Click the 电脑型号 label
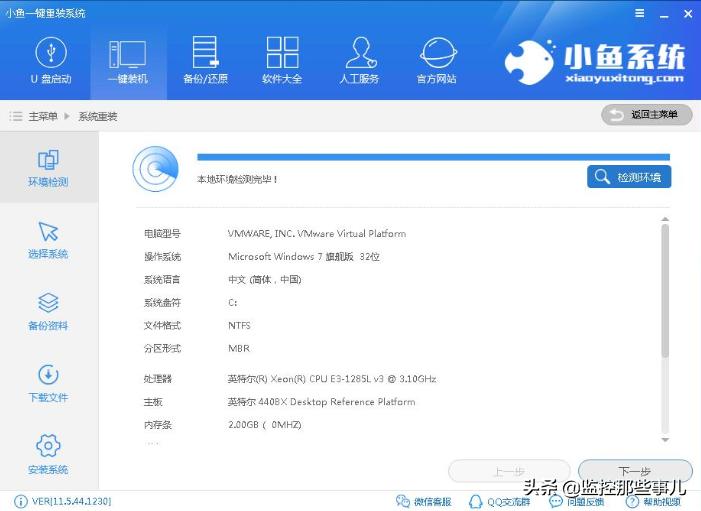Viewport: 701px width, 511px height. pyautogui.click(x=162, y=233)
